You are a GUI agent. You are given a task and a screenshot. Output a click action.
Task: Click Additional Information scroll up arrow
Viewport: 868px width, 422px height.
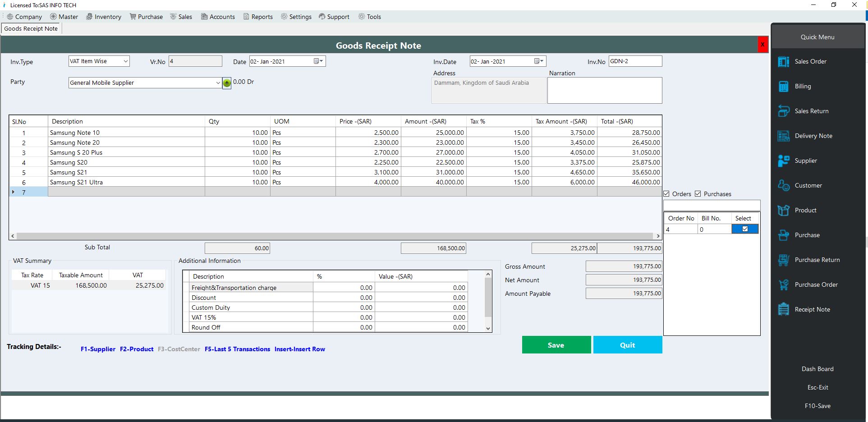(488, 274)
